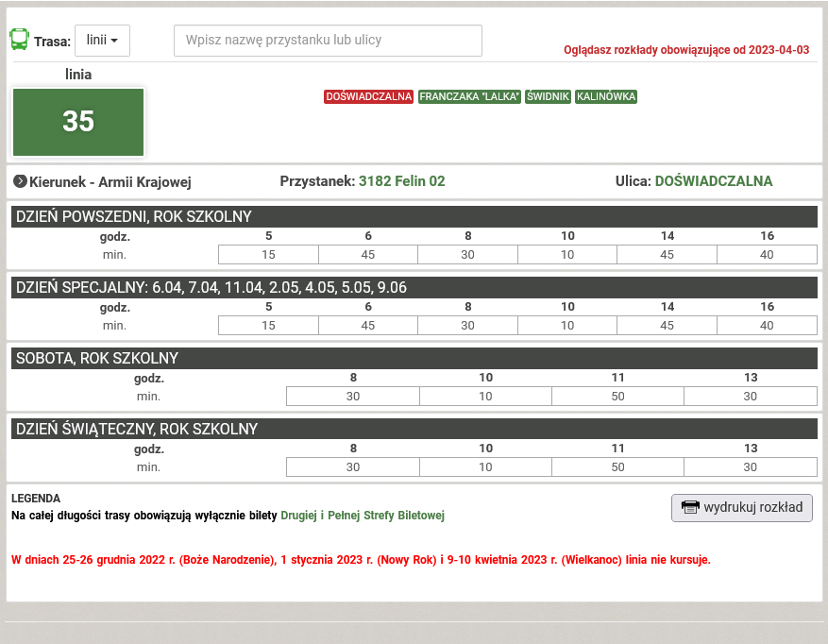Click the green DOŚWIADCZALNA street name link

coord(713,181)
